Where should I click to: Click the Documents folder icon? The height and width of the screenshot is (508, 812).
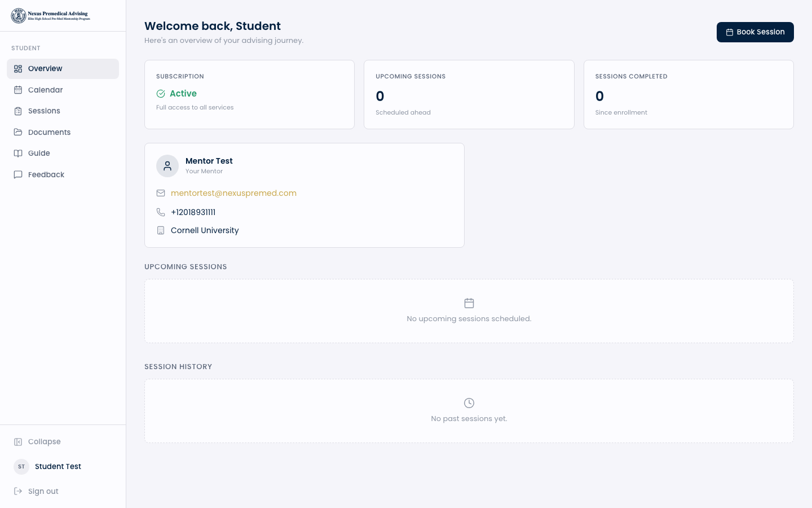(x=18, y=132)
